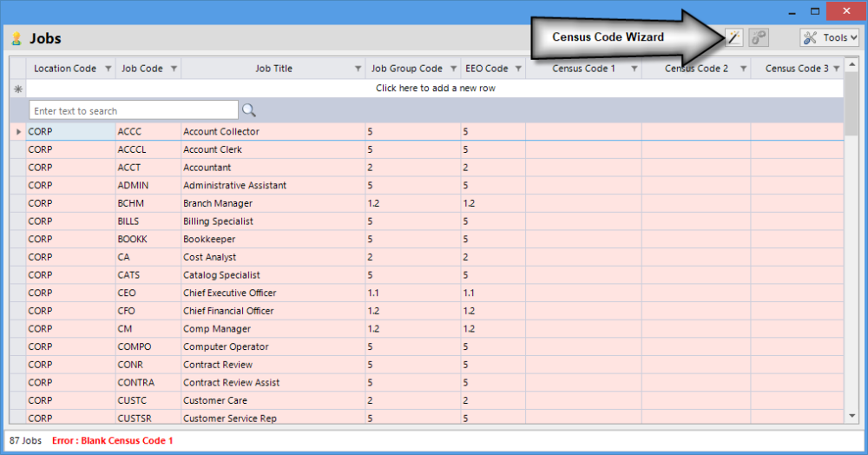Open the Census Code Wizard wand icon
Screen dimensions: 868x455
click(x=734, y=37)
